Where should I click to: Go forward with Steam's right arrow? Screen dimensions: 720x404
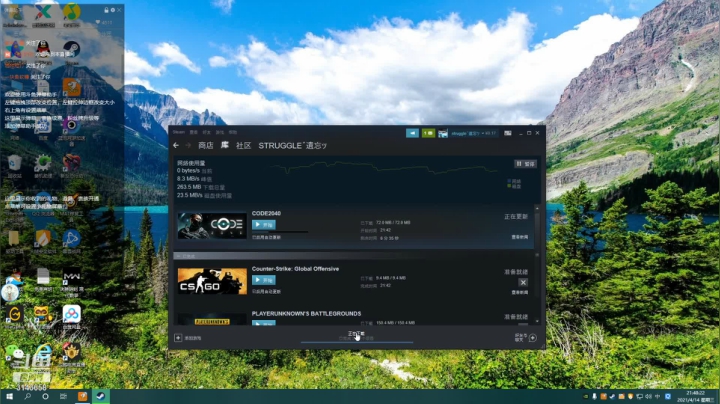click(x=188, y=145)
